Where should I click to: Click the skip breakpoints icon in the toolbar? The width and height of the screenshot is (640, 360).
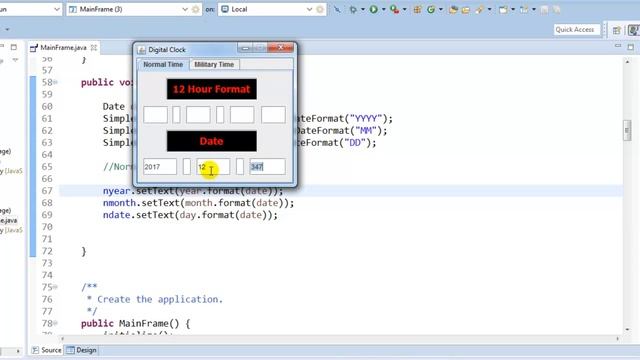(337, 9)
